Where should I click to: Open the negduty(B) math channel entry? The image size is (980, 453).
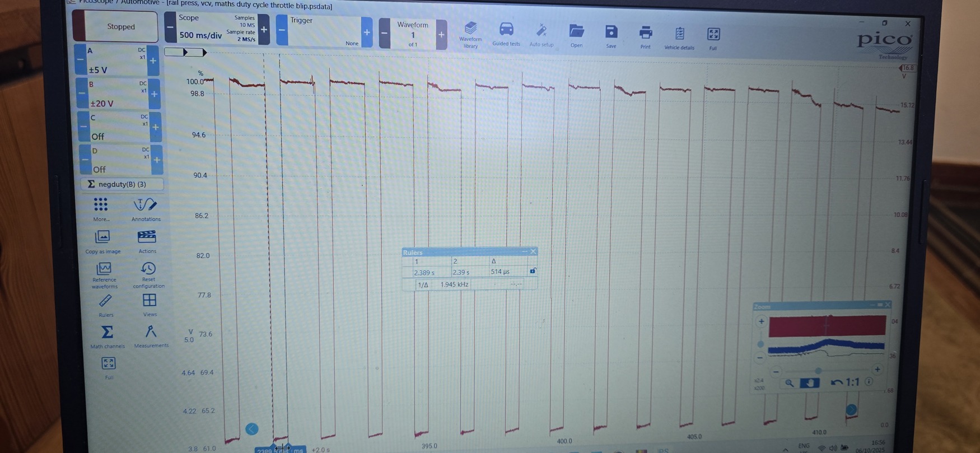tap(122, 184)
